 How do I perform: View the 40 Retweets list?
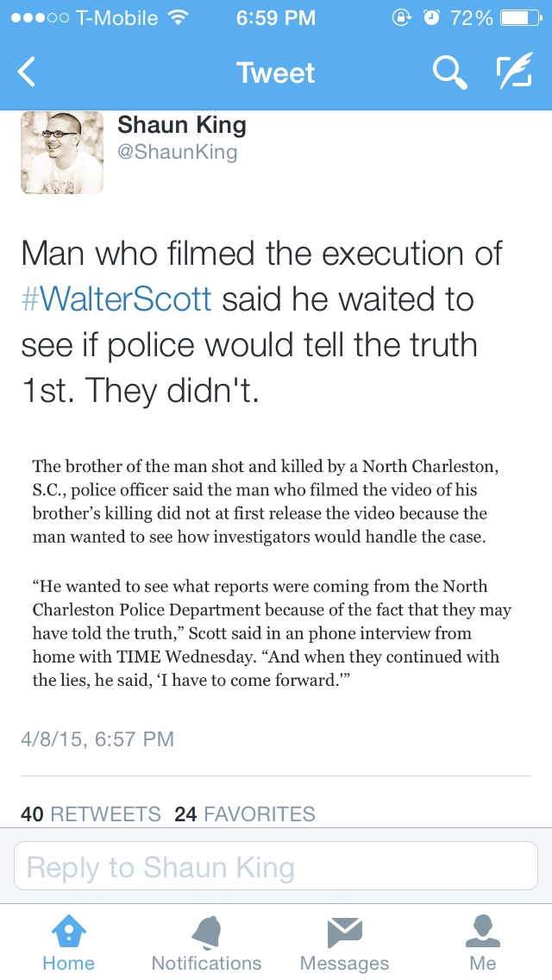(x=91, y=814)
